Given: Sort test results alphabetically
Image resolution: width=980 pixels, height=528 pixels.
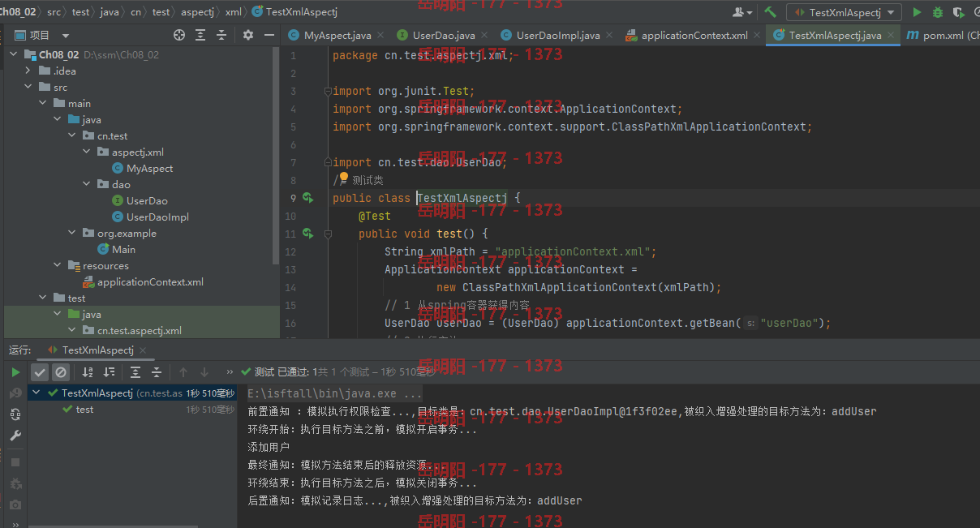Looking at the screenshot, I should (x=88, y=372).
